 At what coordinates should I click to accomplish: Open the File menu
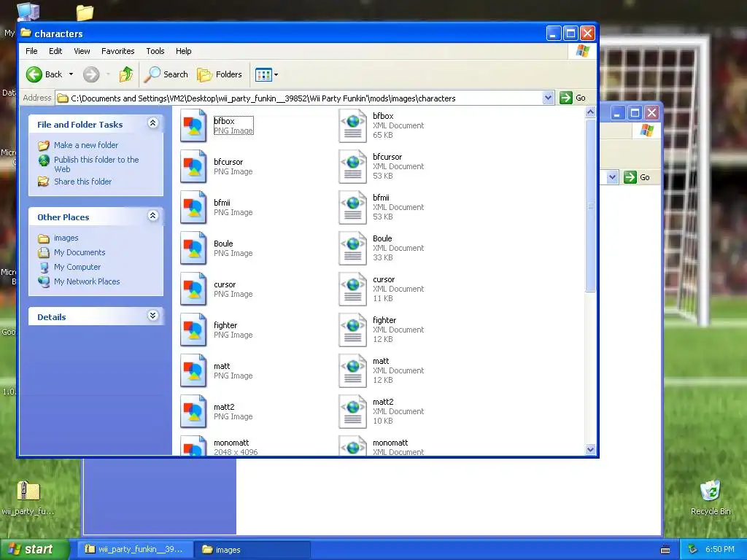(31, 51)
